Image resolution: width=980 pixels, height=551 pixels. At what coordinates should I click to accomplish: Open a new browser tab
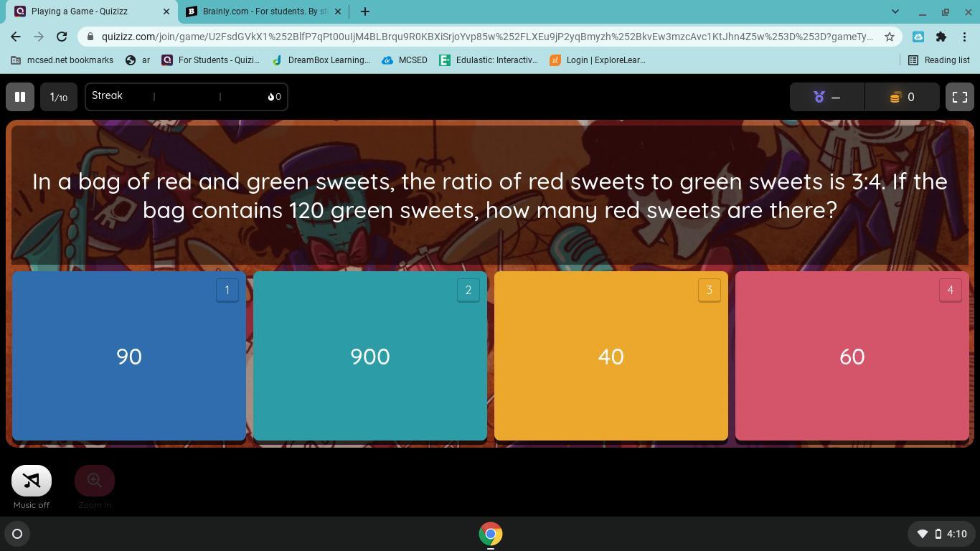(x=365, y=11)
